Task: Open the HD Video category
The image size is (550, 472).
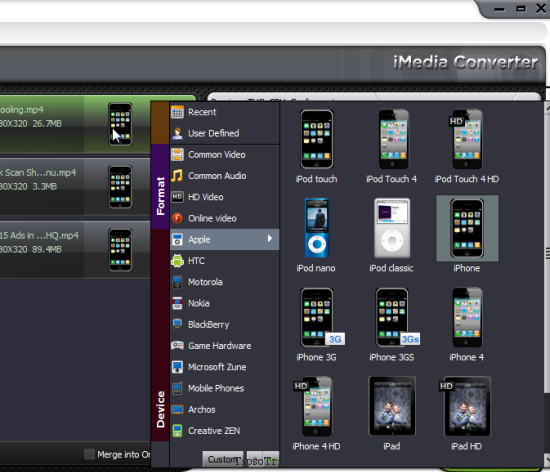Action: (224, 197)
